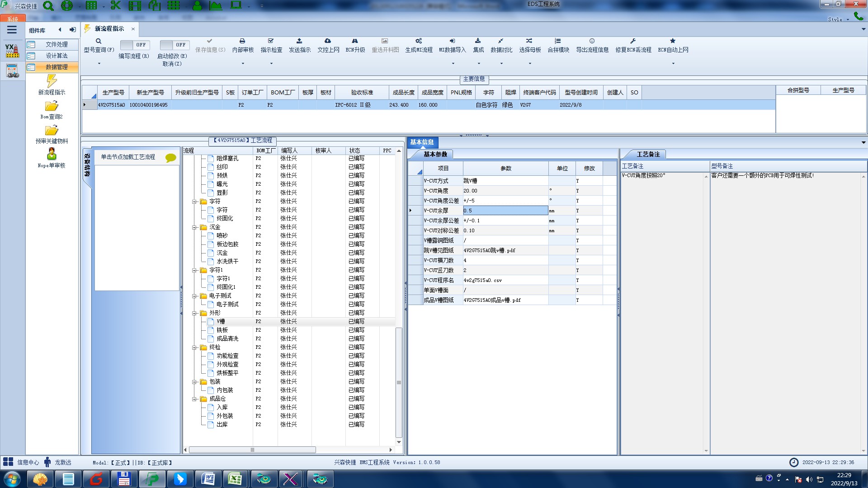Open 新流程指示 lightning icon in sidebar
This screenshot has width=868, height=488.
click(52, 81)
